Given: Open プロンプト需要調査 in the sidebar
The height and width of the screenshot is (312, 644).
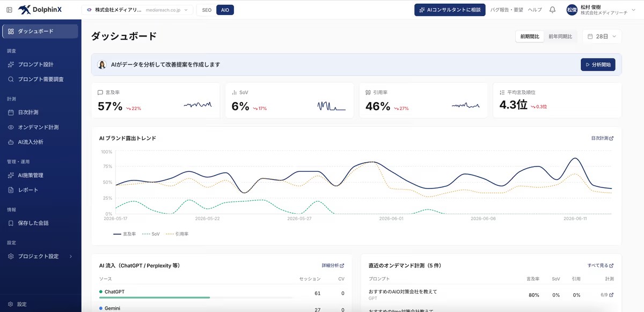Looking at the screenshot, I should point(40,79).
